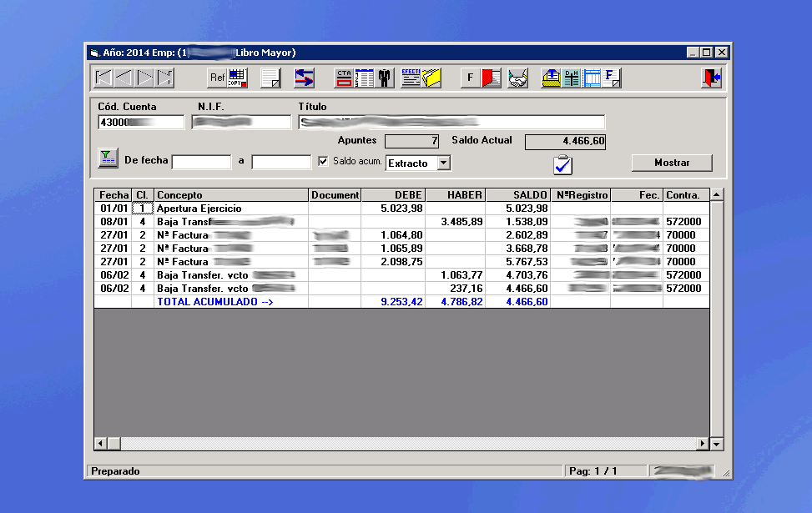812x513 pixels.
Task: Click the DEBE value 1.064,80
Action: click(x=401, y=235)
